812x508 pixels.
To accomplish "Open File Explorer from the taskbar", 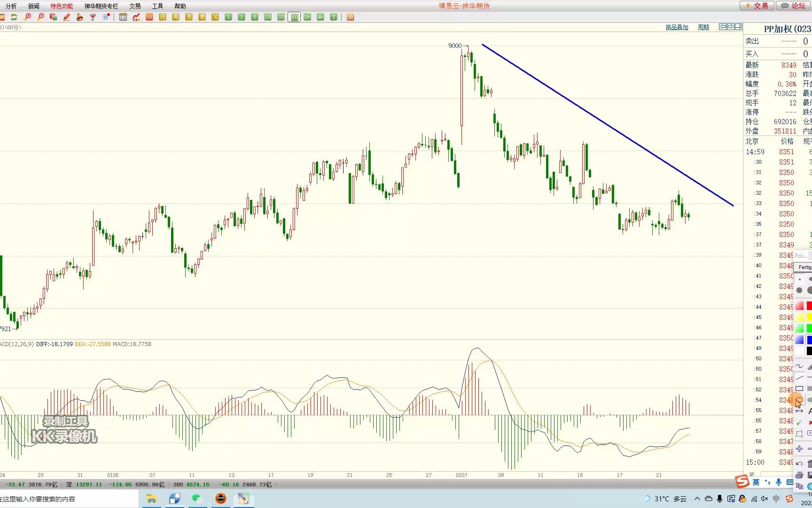I will pos(151,499).
